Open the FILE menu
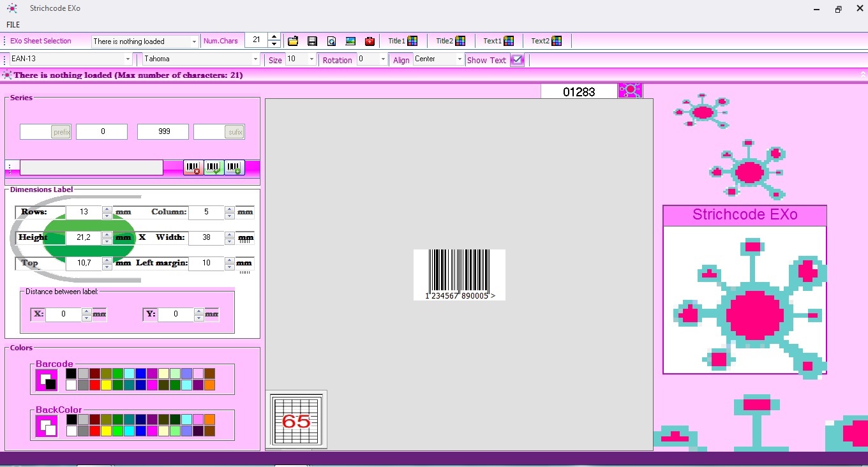 tap(13, 25)
